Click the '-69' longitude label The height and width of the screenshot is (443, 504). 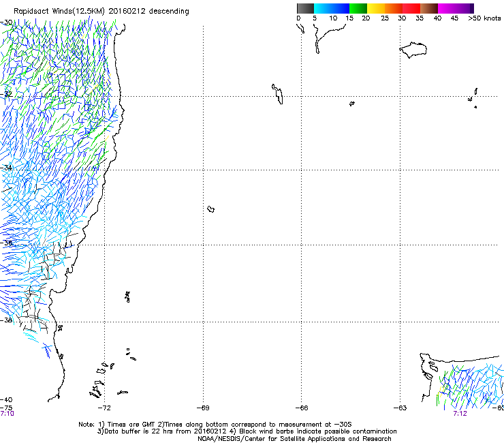coord(203,408)
